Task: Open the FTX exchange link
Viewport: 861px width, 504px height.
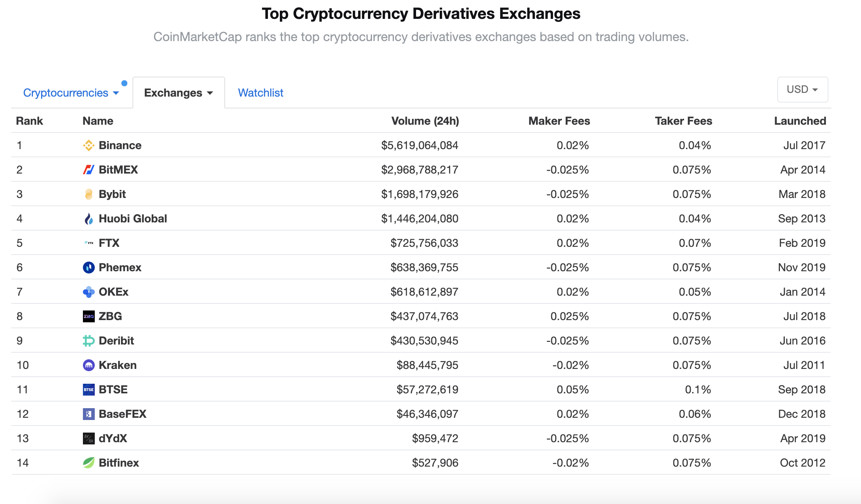Action: pos(109,243)
